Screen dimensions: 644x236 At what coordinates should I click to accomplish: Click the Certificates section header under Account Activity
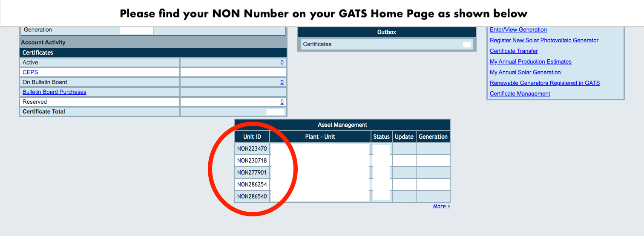tap(153, 52)
